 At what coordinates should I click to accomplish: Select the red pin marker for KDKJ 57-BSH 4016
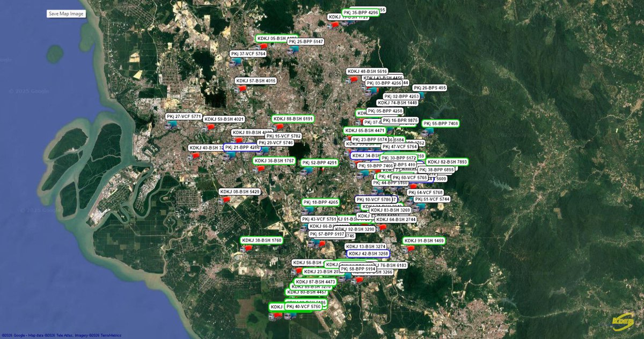coord(240,89)
